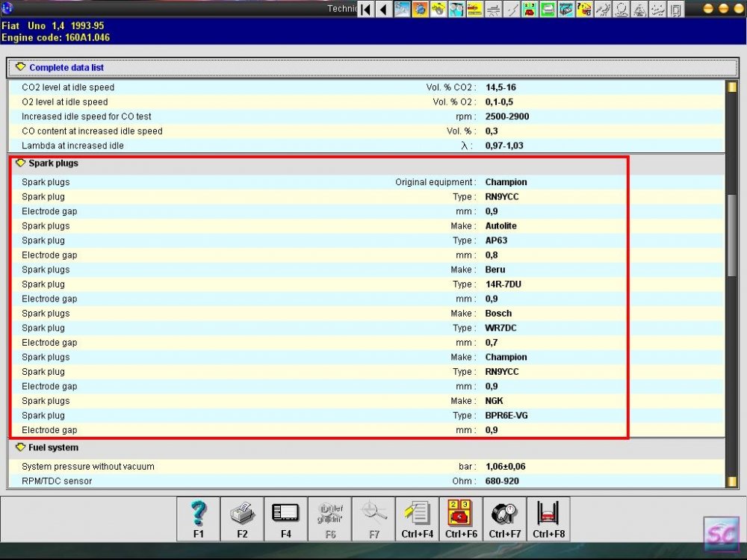Click the scrollbar up arrow at top
747x560 pixels.
point(732,87)
